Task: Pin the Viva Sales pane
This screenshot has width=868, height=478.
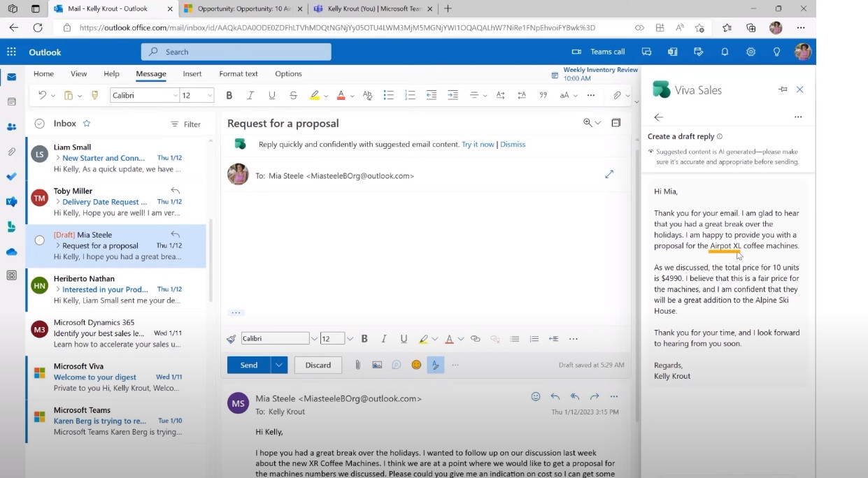Action: coord(783,89)
